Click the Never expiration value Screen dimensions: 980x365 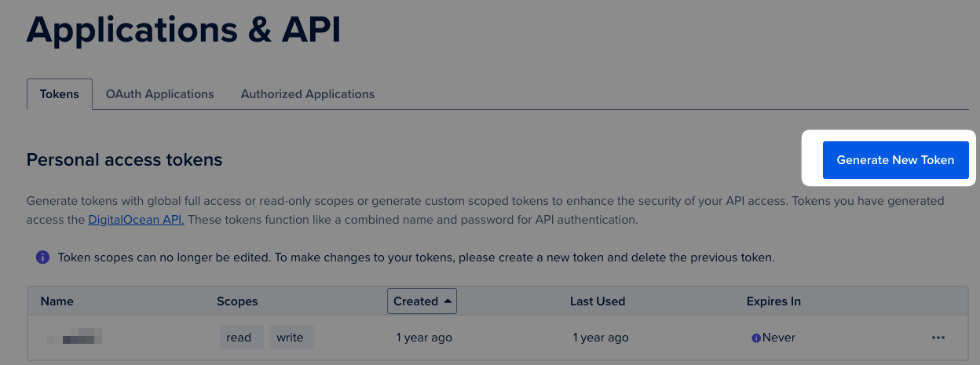click(779, 338)
